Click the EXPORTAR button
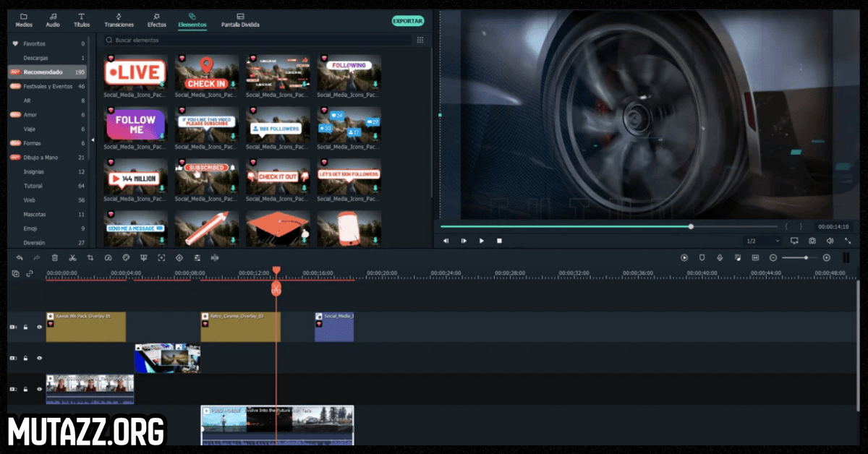Screen dimensions: 868x454 coord(408,21)
